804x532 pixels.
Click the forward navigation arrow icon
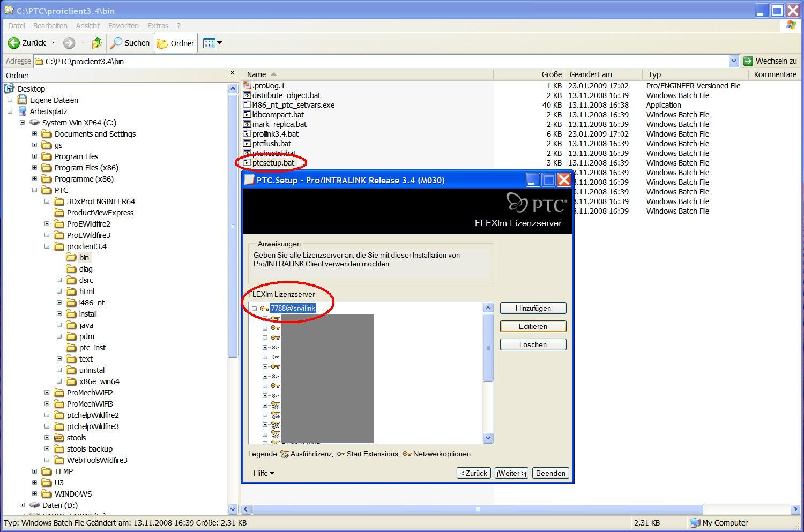[x=69, y=43]
